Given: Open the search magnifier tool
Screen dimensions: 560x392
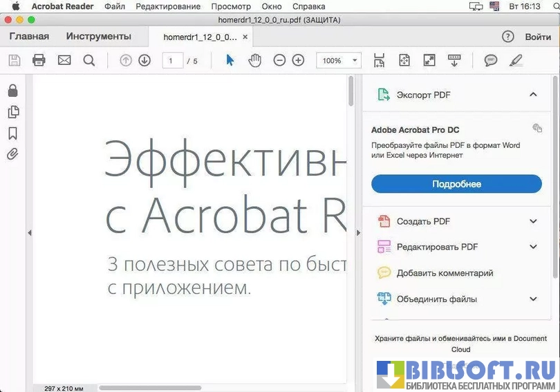Looking at the screenshot, I should point(89,61).
